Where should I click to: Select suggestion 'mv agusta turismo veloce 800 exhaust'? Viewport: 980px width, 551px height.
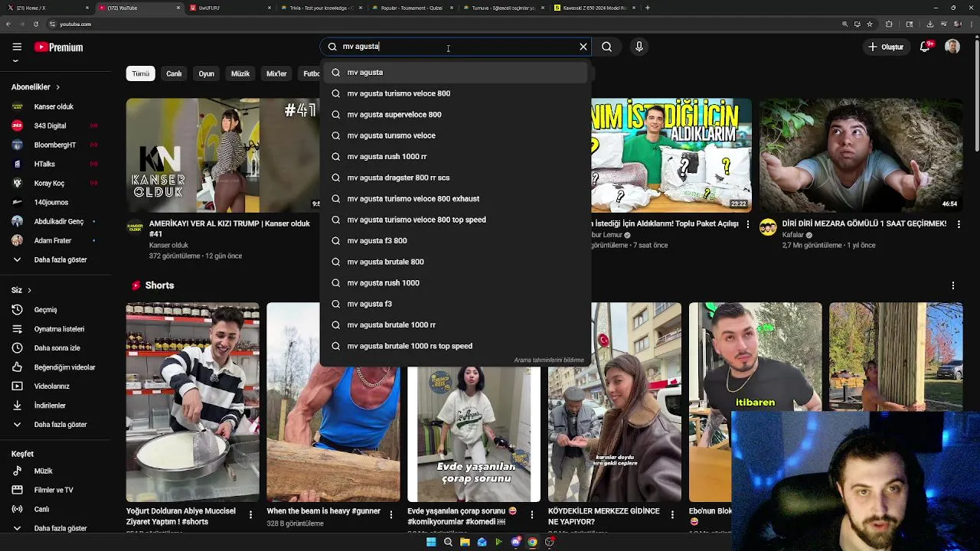pos(456,198)
